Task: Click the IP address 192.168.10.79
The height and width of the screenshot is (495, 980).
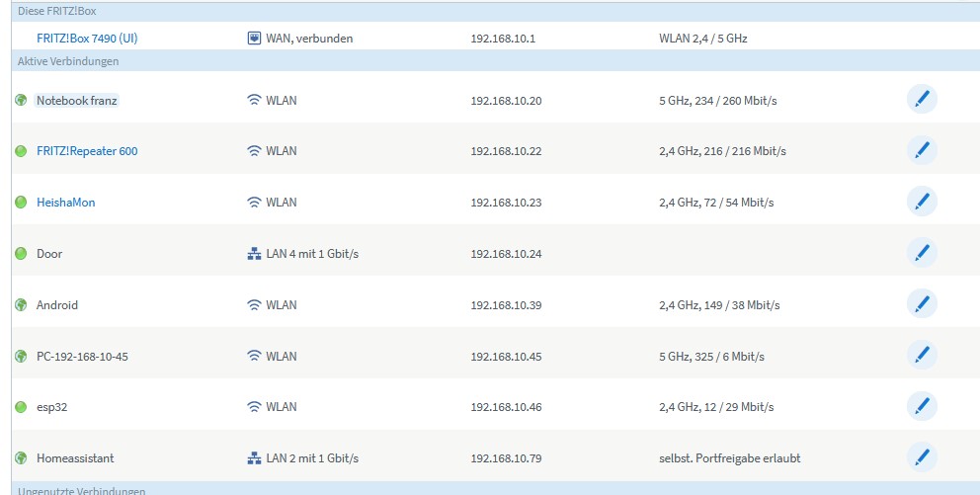Action: pyautogui.click(x=506, y=458)
